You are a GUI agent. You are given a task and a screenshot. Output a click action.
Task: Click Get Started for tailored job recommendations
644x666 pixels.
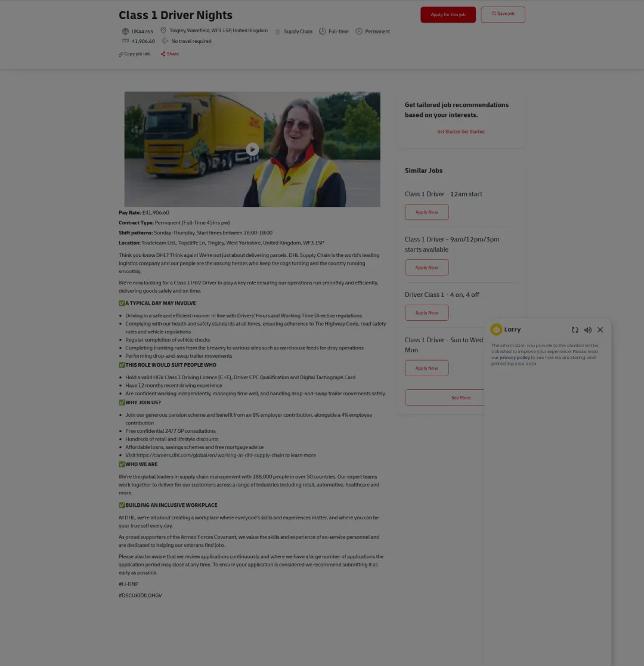pos(460,132)
